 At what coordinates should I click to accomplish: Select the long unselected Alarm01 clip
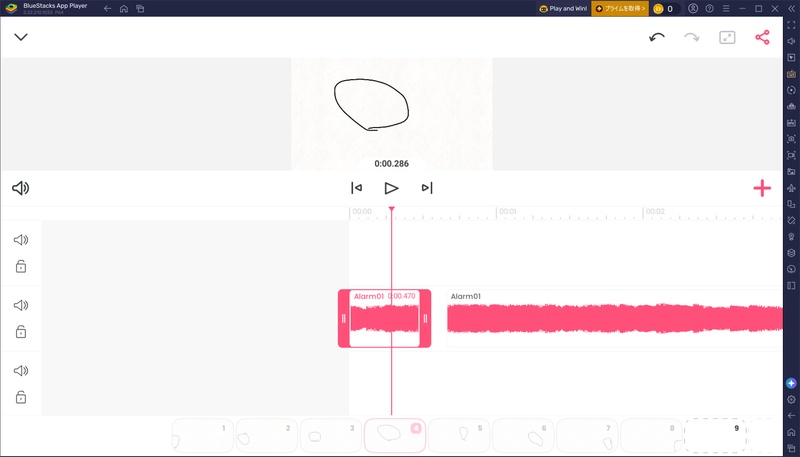click(615, 319)
